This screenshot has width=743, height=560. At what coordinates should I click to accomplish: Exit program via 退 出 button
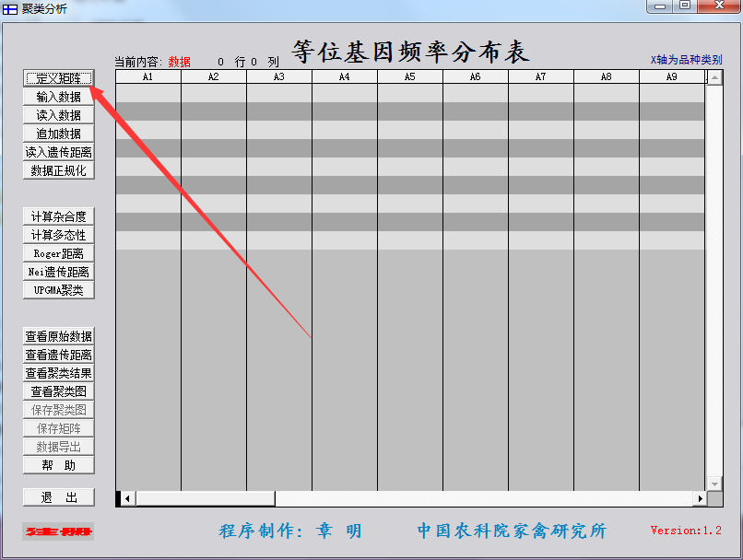(59, 497)
